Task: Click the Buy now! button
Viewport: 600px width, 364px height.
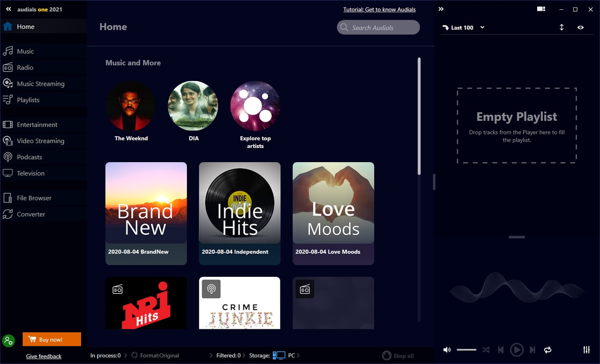Action: tap(52, 339)
